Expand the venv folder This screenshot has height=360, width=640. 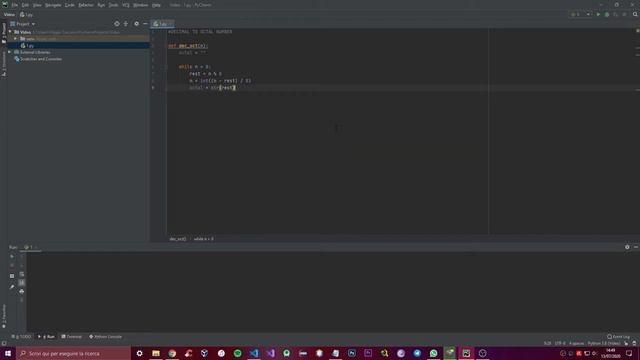tap(16, 39)
